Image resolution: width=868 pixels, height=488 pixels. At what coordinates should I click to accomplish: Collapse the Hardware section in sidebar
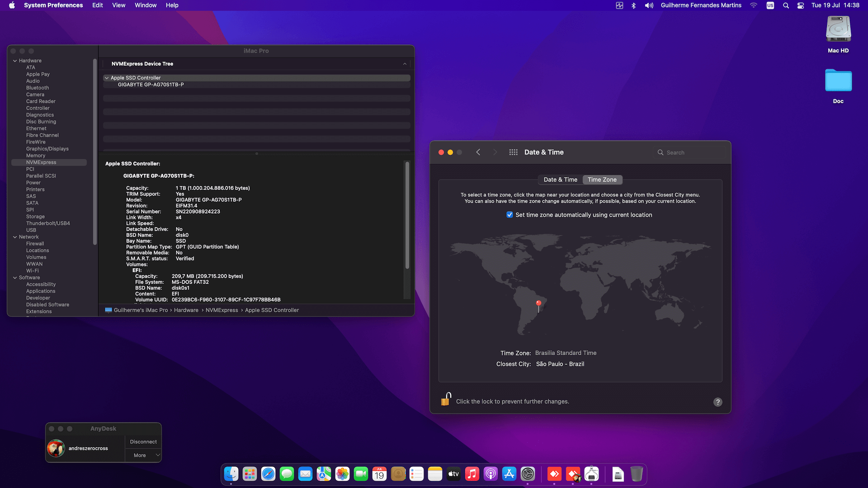[x=15, y=61]
